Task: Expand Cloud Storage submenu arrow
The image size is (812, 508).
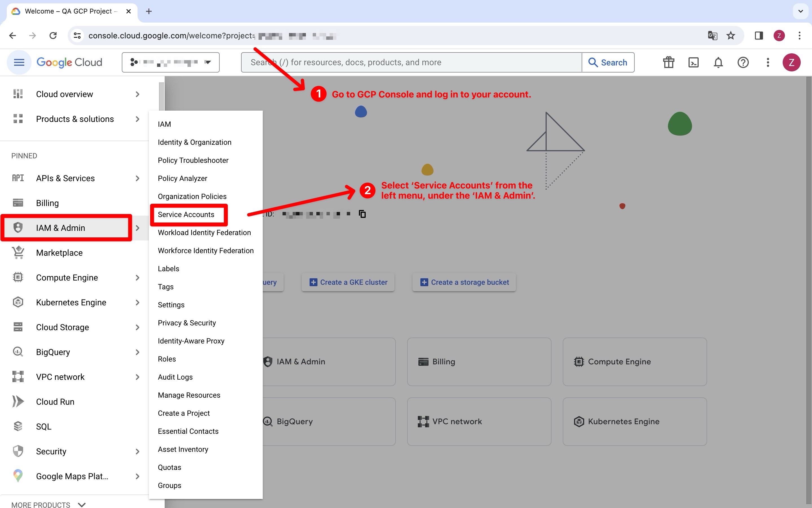Action: pos(137,327)
